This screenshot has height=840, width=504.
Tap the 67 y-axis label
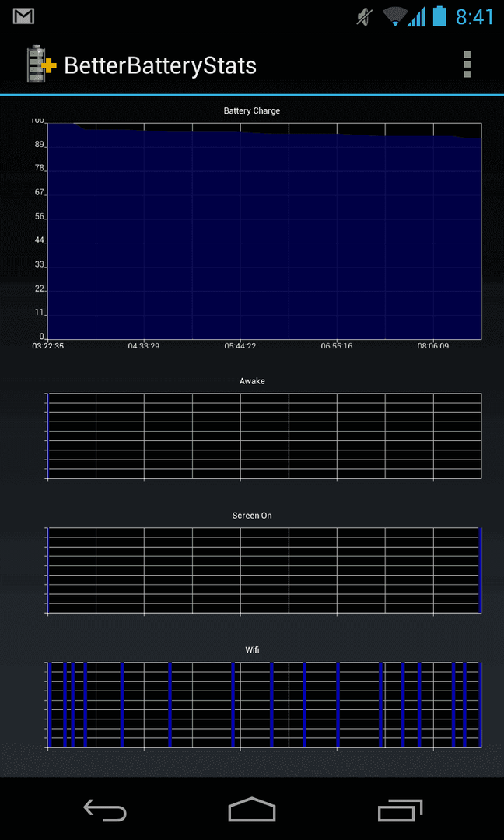point(39,193)
